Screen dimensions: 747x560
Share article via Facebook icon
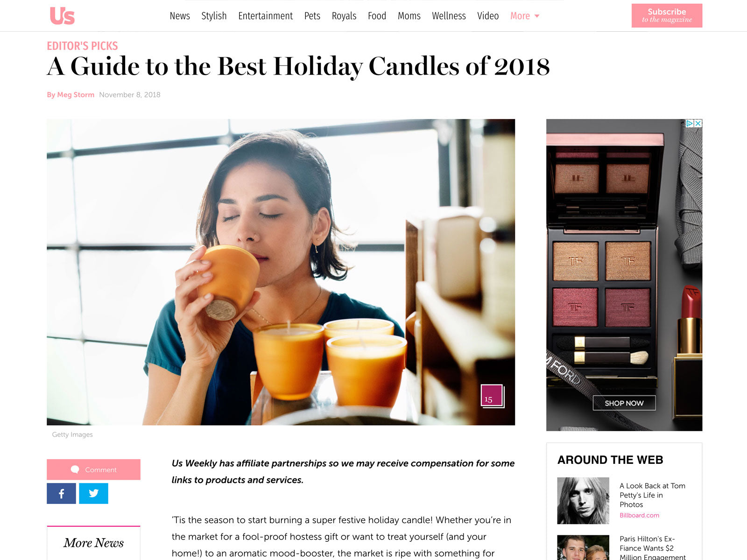(61, 493)
